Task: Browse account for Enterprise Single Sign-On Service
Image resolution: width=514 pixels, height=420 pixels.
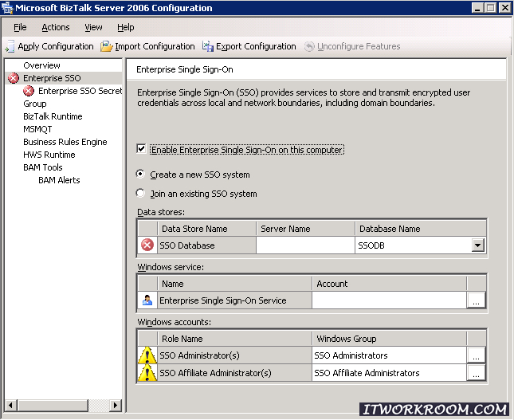Action: pos(476,300)
